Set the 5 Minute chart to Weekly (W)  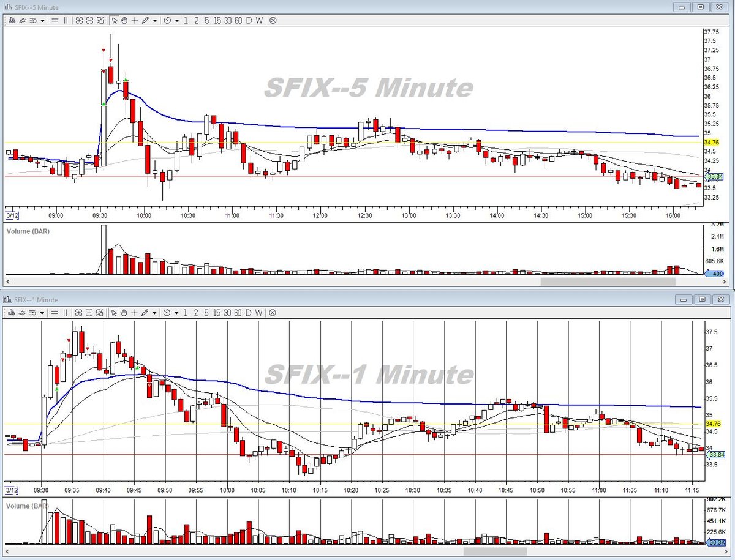259,20
